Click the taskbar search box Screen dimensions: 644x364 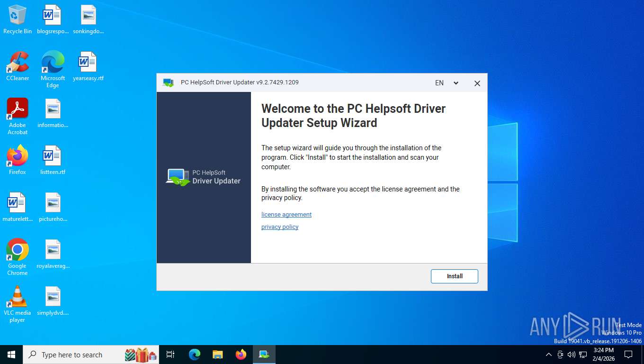tap(91, 355)
